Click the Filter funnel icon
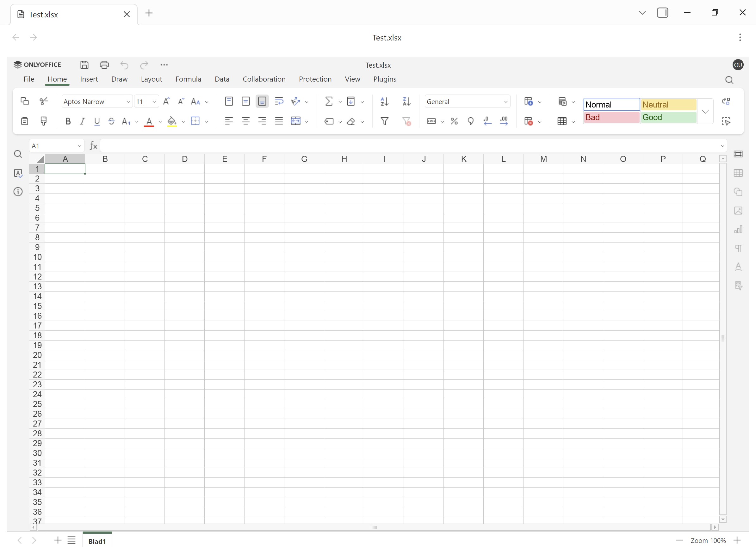 coord(384,121)
